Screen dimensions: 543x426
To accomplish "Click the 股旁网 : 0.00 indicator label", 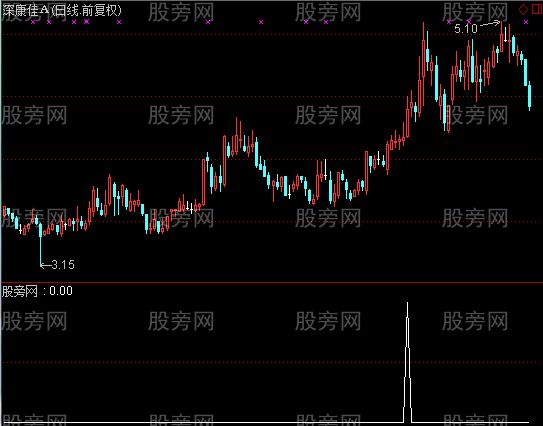I will [x=37, y=291].
